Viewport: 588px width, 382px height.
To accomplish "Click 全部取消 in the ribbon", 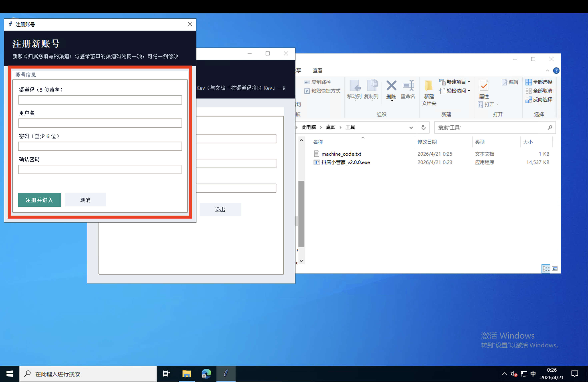I will (x=539, y=91).
